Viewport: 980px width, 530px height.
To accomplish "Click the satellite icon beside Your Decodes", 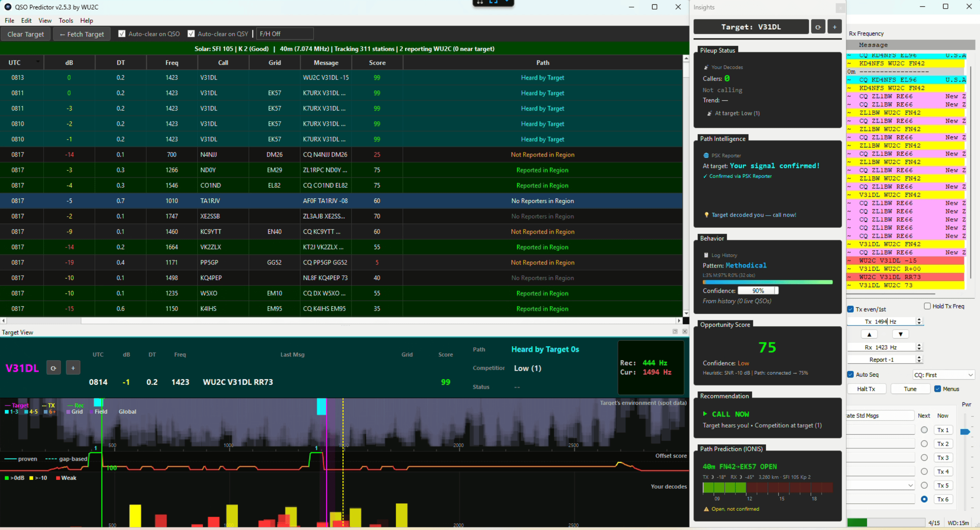I will (706, 68).
